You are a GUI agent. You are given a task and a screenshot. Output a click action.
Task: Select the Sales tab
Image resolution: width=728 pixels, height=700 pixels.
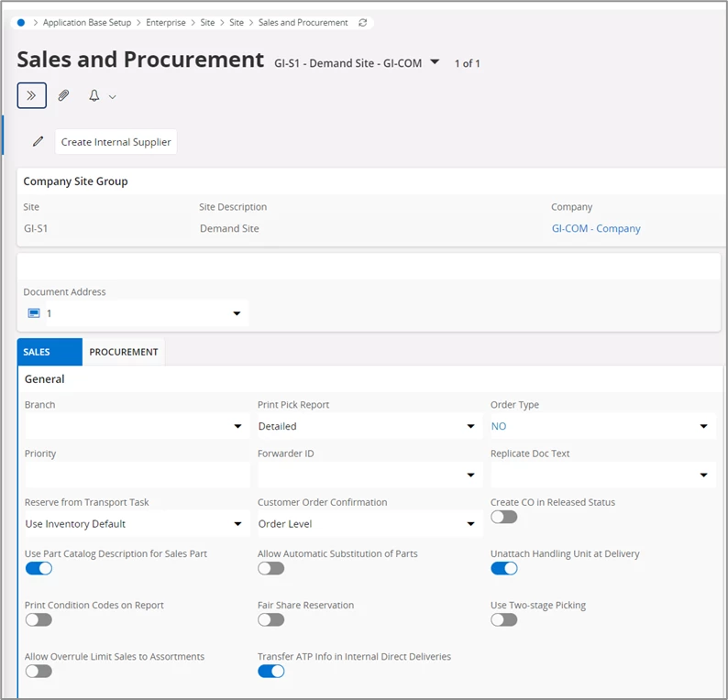[x=37, y=352]
